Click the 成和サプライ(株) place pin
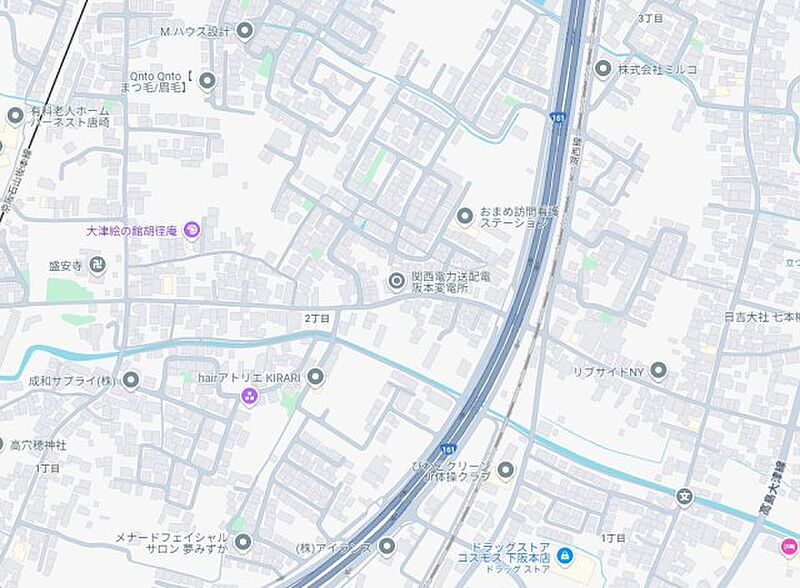 [131, 380]
